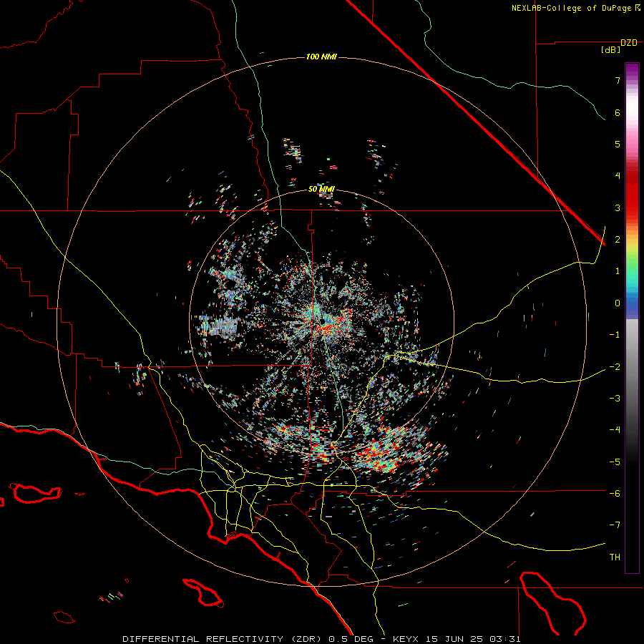Image resolution: width=644 pixels, height=644 pixels.
Task: Click the -6 tick on the scale
Action: coord(615,494)
